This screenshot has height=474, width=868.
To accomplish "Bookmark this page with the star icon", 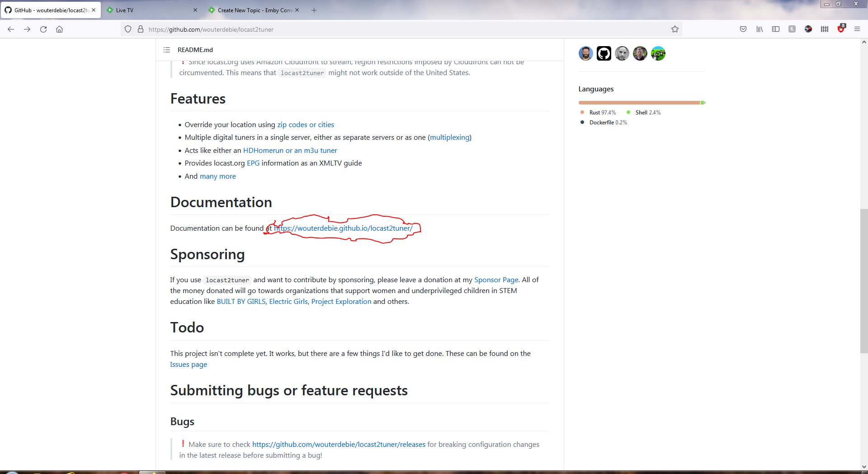I will 675,29.
